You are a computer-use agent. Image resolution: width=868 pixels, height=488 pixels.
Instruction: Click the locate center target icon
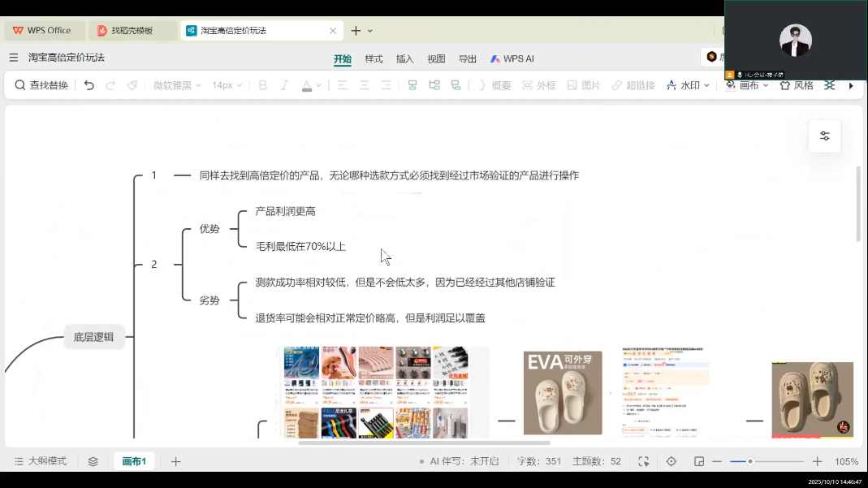pyautogui.click(x=672, y=461)
